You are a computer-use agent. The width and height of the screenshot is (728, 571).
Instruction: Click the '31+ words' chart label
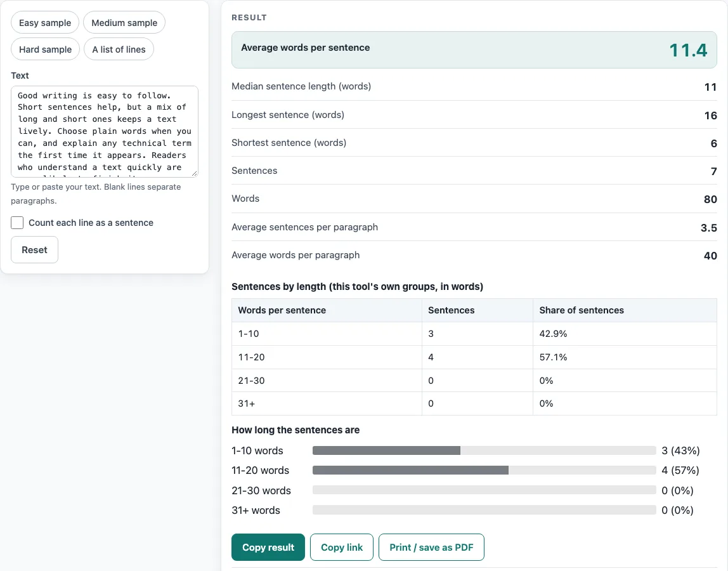click(256, 510)
